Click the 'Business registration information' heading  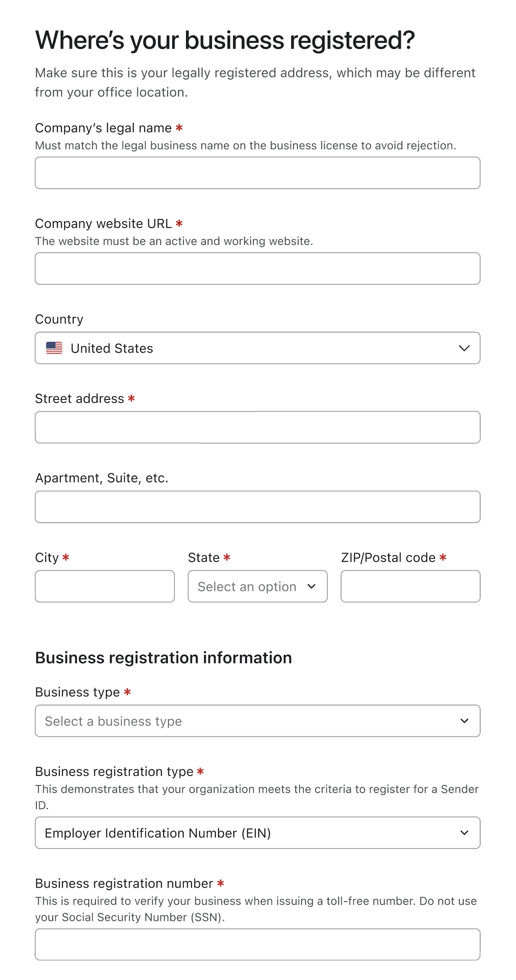coord(163,658)
